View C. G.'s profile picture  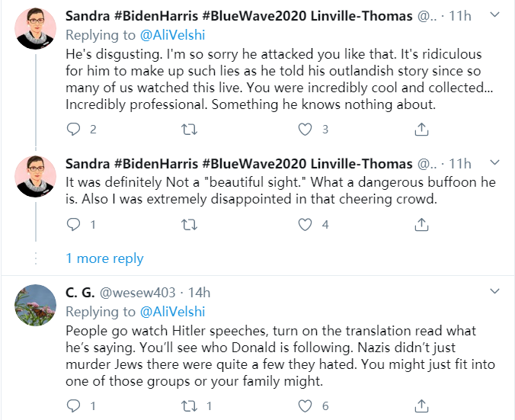coord(36,306)
